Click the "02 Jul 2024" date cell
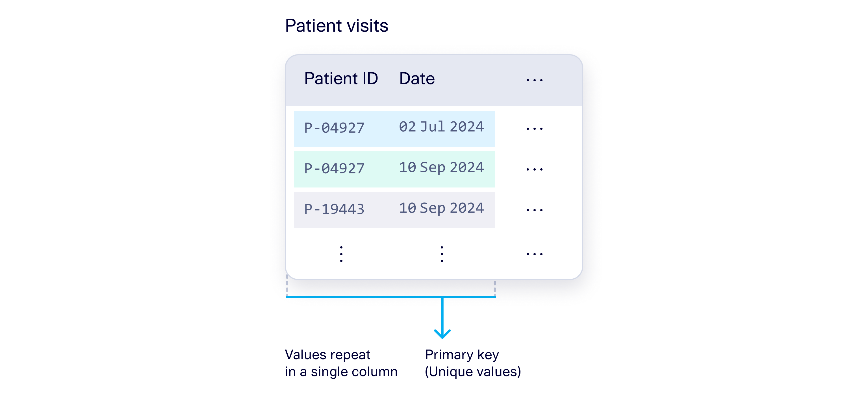 (x=441, y=127)
